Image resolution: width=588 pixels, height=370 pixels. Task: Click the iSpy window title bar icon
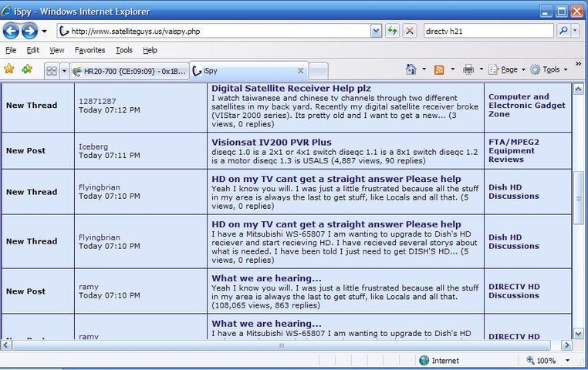(6, 12)
